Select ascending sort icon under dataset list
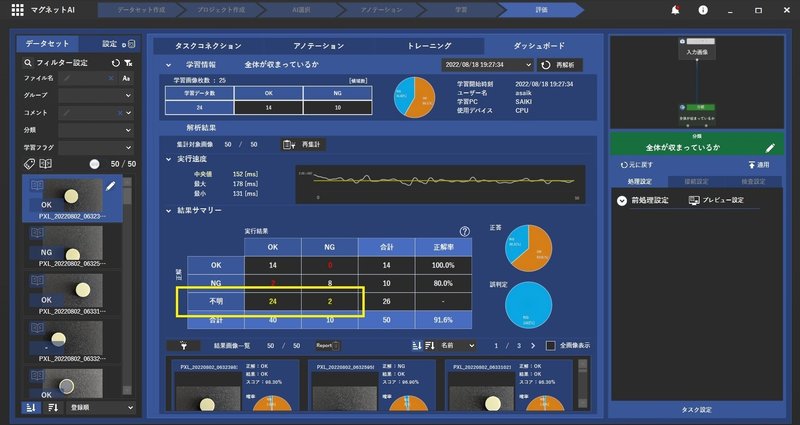Image resolution: width=800 pixels, height=425 pixels. (31, 408)
